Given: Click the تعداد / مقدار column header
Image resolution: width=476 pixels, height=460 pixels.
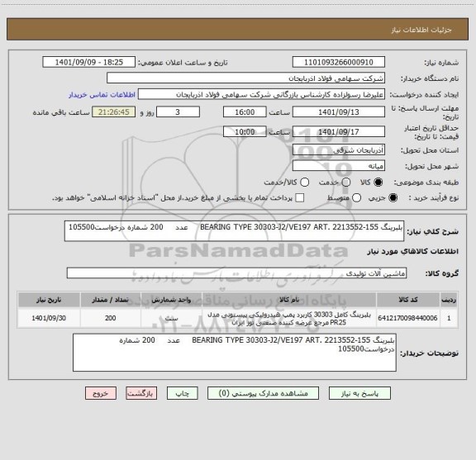Looking at the screenshot, I should [x=111, y=300].
